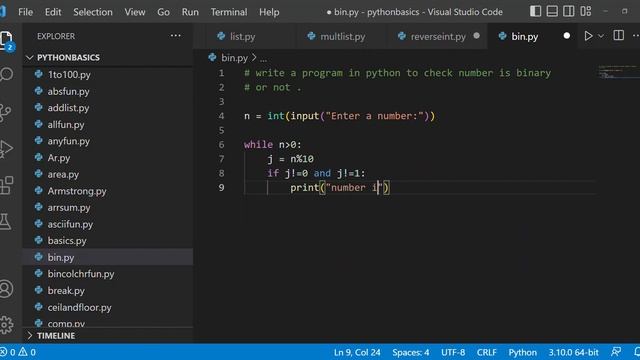640x360 pixels.
Task: Click the feedback icon in status bar
Action: [616, 352]
